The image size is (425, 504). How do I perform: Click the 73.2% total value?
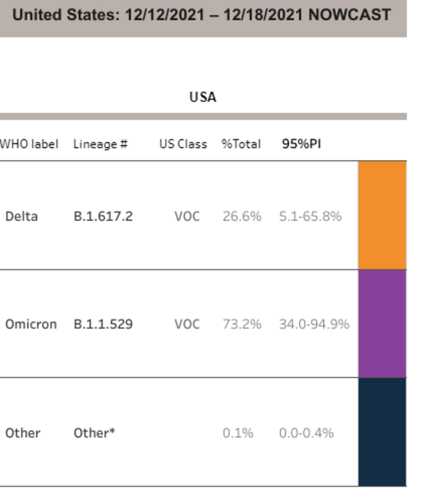click(x=242, y=324)
